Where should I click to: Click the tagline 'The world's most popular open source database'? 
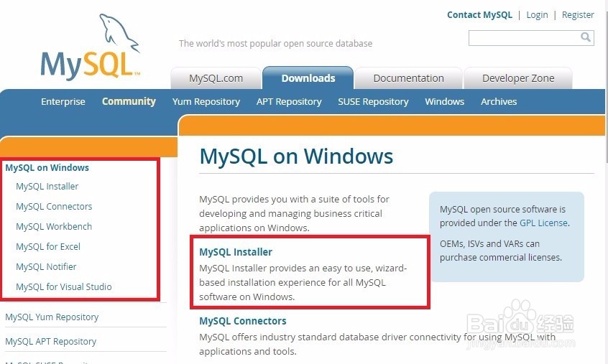point(275,43)
